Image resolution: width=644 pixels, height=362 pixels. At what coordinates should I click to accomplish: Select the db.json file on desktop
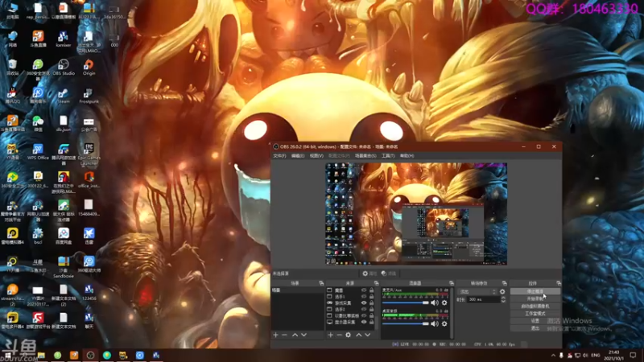click(x=64, y=124)
